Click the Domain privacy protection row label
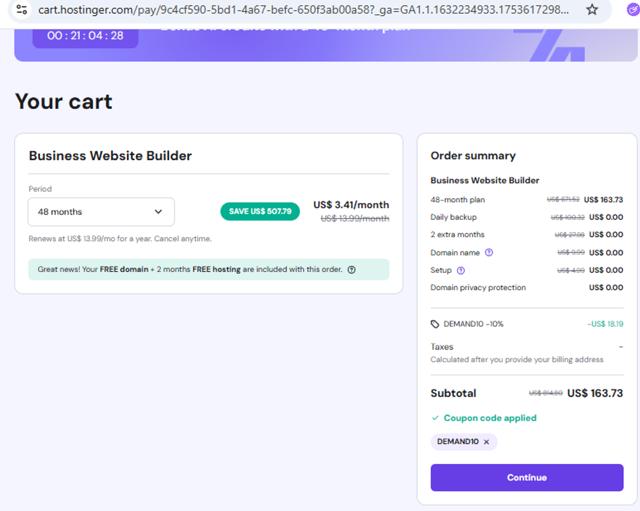This screenshot has height=511, width=640. pyautogui.click(x=478, y=288)
